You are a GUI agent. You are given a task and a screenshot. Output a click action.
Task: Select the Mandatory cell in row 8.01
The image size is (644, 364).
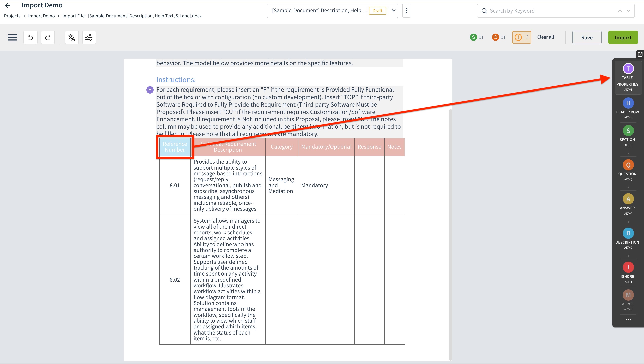click(x=326, y=185)
